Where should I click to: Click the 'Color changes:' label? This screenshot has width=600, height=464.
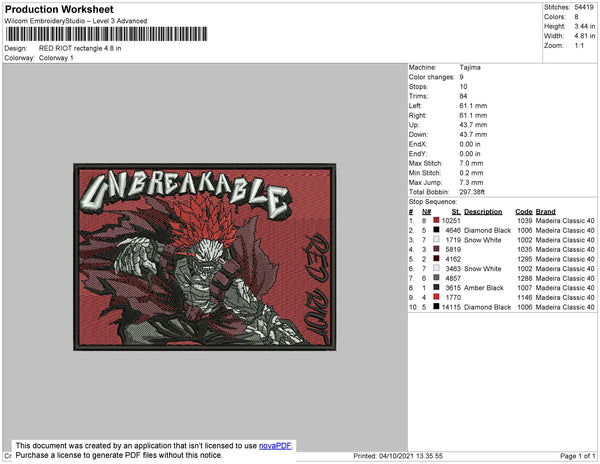432,77
